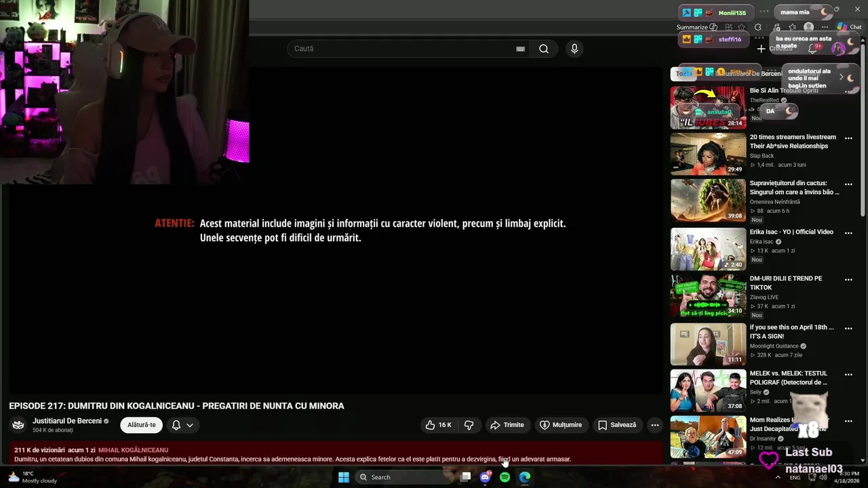Open options menu for DM-URI DILII video
868x488 pixels.
point(848,280)
